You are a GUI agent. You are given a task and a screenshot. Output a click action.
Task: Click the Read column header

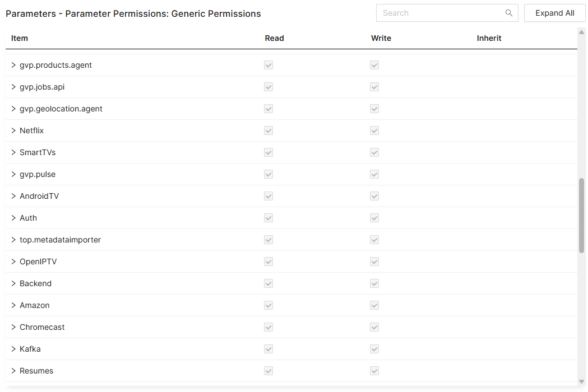(x=274, y=38)
